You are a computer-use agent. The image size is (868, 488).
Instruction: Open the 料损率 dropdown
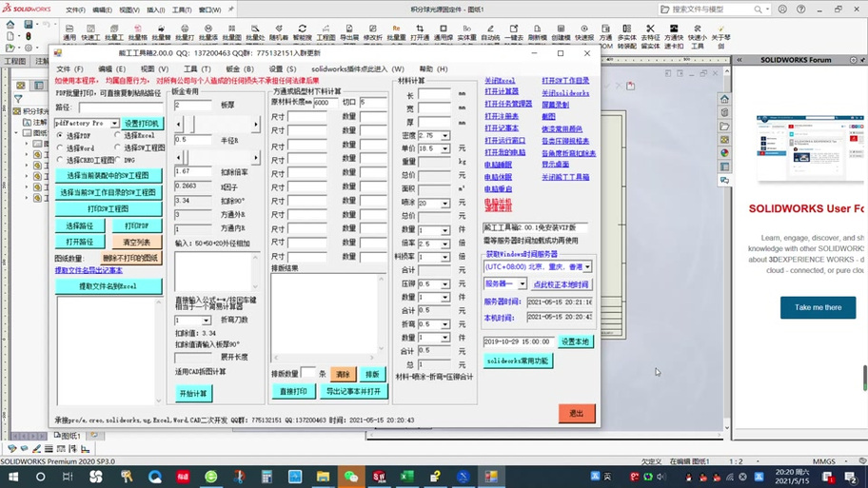coord(445,257)
